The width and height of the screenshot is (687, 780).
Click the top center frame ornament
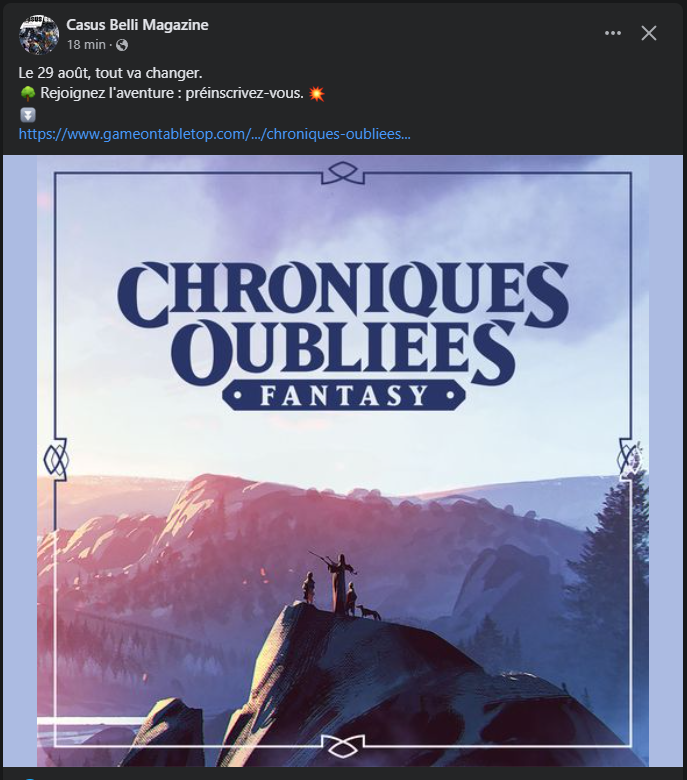click(343, 173)
